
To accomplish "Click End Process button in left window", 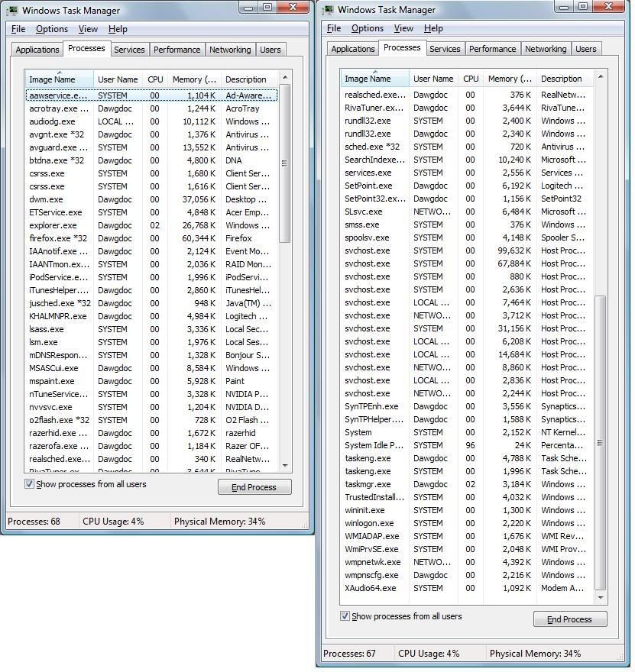I will (x=254, y=487).
